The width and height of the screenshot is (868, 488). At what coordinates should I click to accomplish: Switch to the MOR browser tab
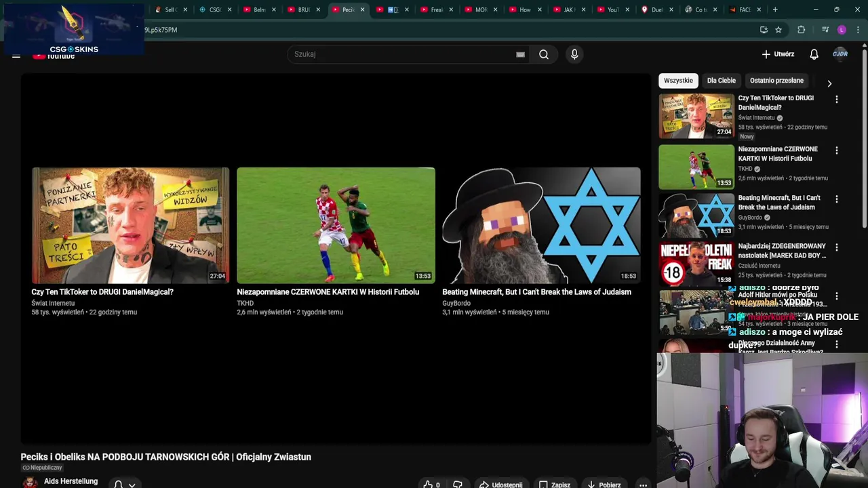pos(480,9)
